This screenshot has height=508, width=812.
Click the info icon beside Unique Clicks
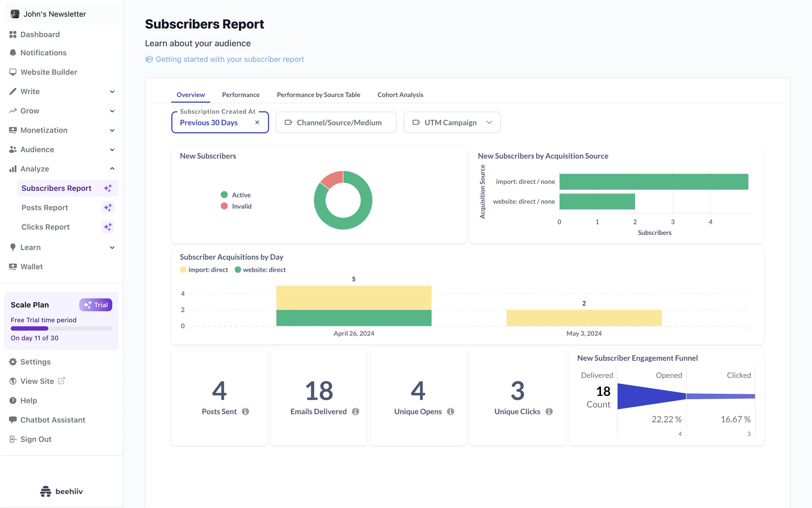coord(549,411)
